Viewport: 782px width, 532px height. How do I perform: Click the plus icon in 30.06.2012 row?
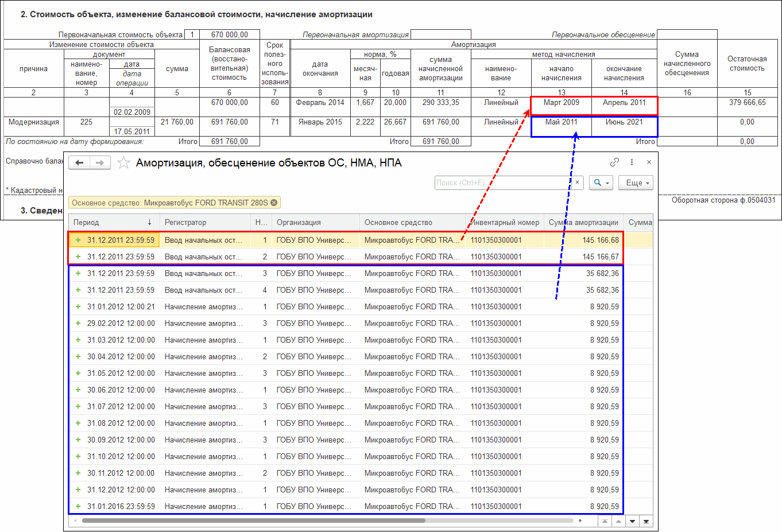78,390
